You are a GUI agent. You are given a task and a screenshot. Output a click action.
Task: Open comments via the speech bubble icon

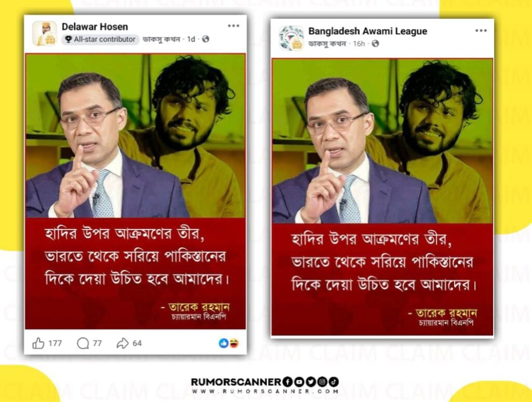pyautogui.click(x=83, y=343)
